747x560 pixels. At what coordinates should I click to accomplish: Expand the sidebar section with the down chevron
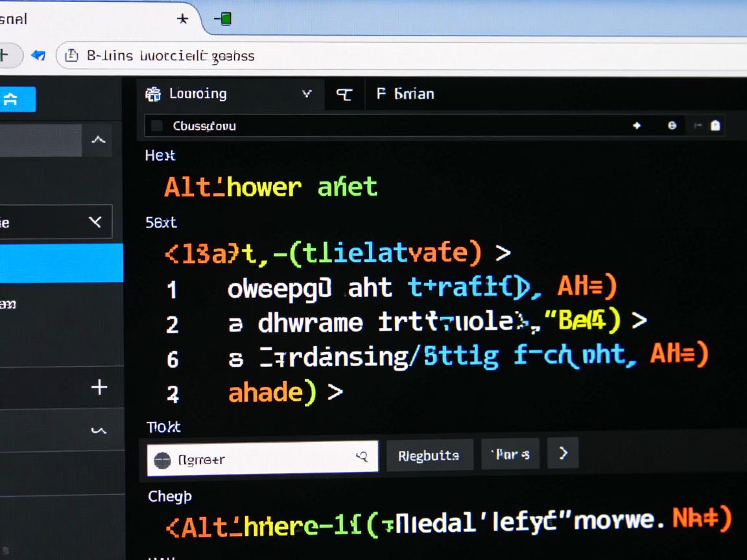click(x=99, y=429)
